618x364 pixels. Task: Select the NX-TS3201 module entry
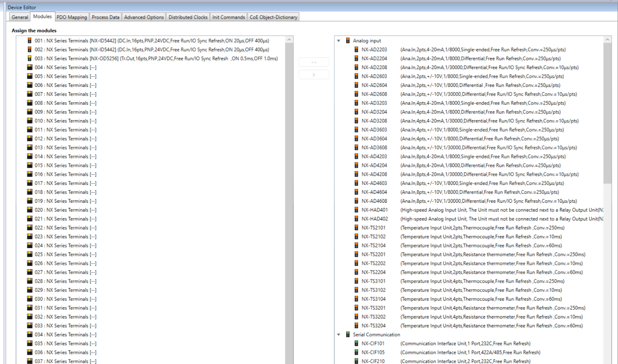click(x=473, y=308)
